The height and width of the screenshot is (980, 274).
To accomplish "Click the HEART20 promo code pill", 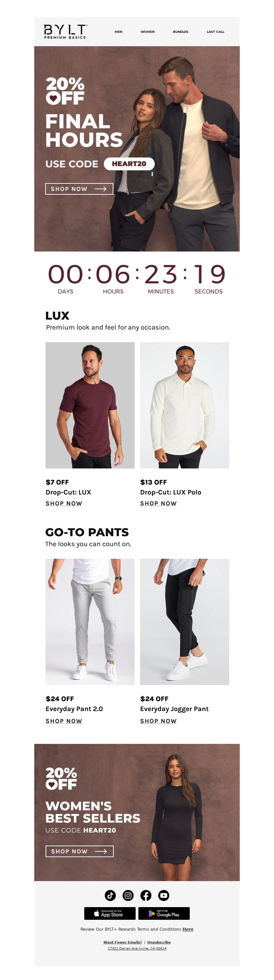I will 129,164.
